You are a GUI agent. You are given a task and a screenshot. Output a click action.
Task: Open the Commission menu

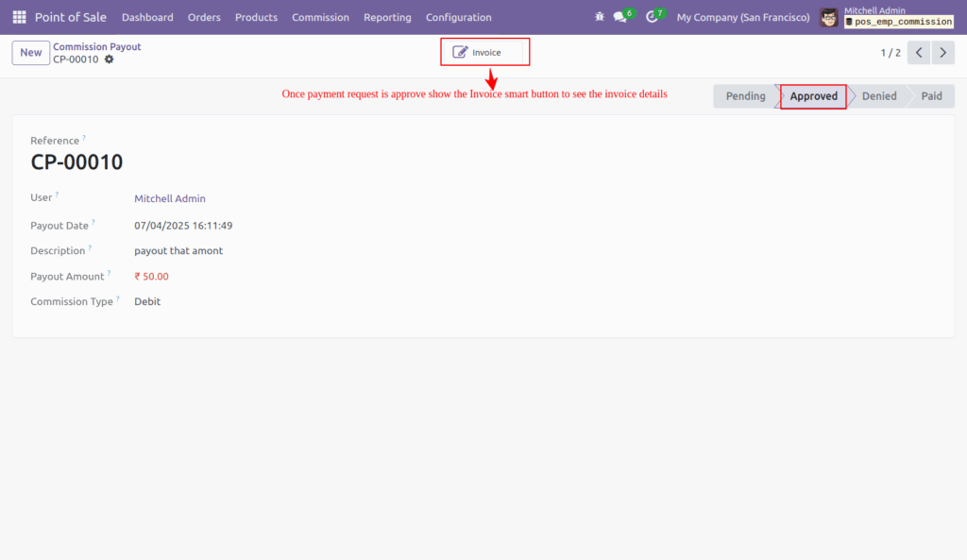tap(320, 17)
